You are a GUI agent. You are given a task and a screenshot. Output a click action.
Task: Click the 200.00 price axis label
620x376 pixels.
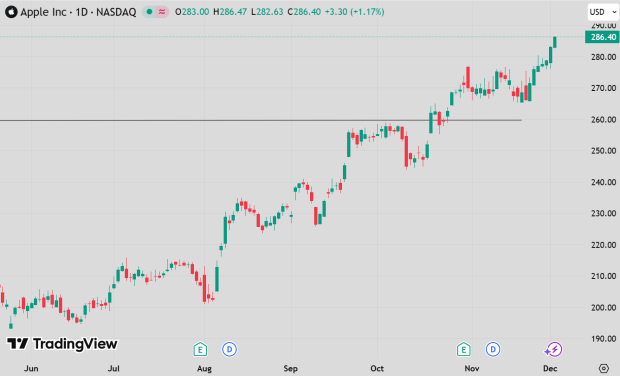(x=603, y=307)
